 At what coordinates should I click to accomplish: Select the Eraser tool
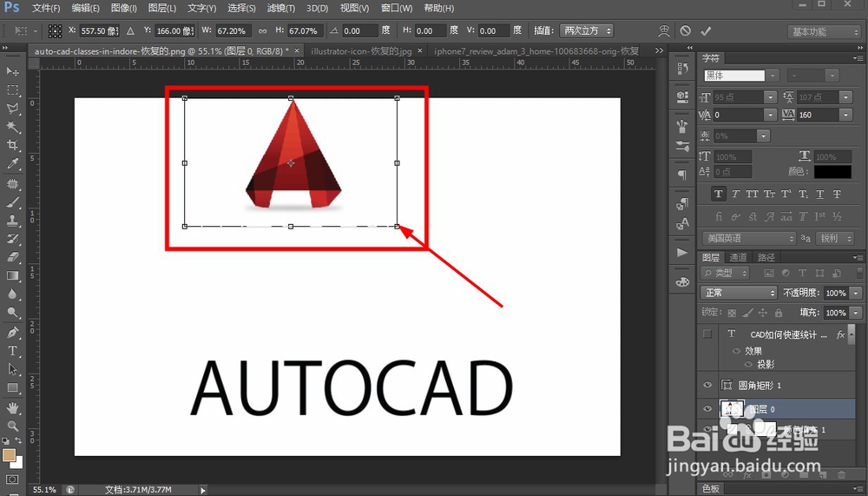(x=12, y=257)
